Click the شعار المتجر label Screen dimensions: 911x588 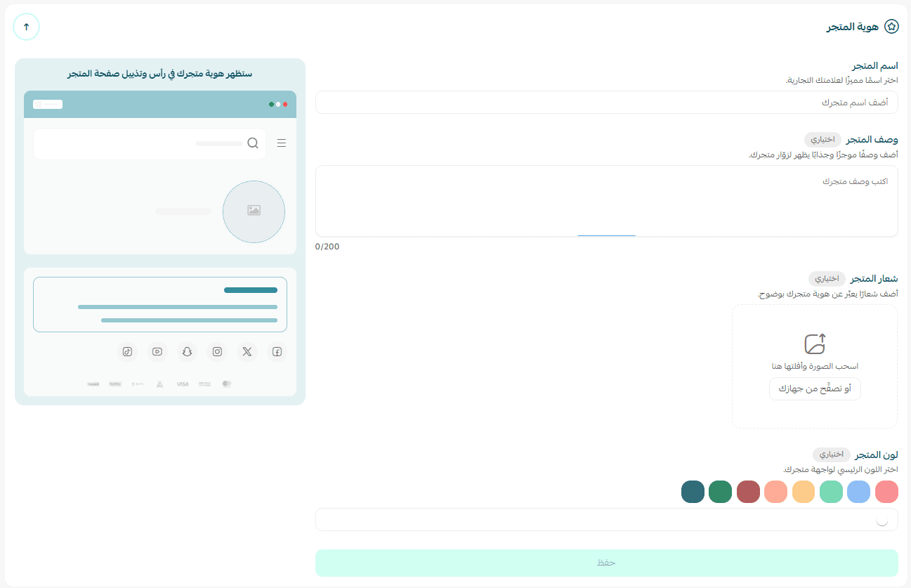tap(874, 279)
